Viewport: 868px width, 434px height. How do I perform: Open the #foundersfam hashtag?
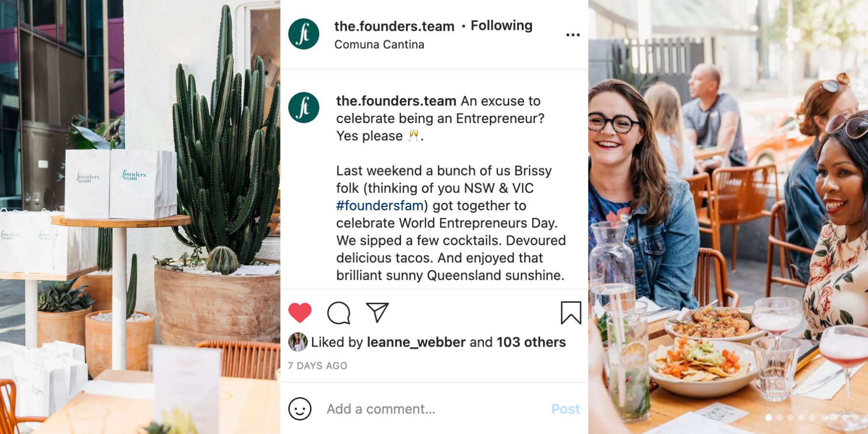tap(380, 206)
